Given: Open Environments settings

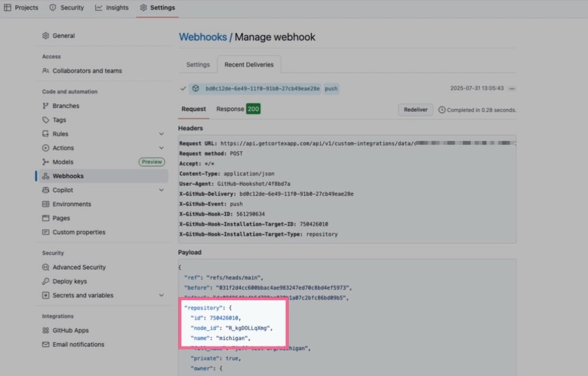Looking at the screenshot, I should [x=72, y=204].
